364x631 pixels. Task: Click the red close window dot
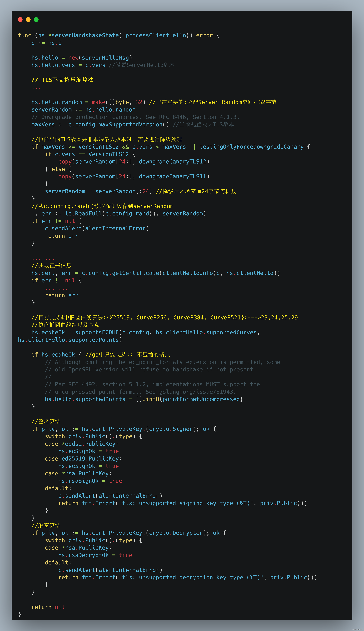pos(20,20)
